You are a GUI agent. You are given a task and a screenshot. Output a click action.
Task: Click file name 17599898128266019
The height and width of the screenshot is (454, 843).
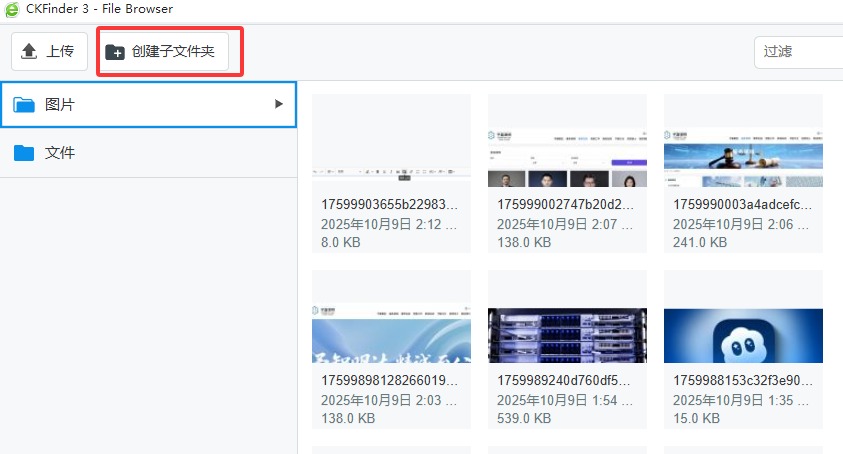(389, 381)
